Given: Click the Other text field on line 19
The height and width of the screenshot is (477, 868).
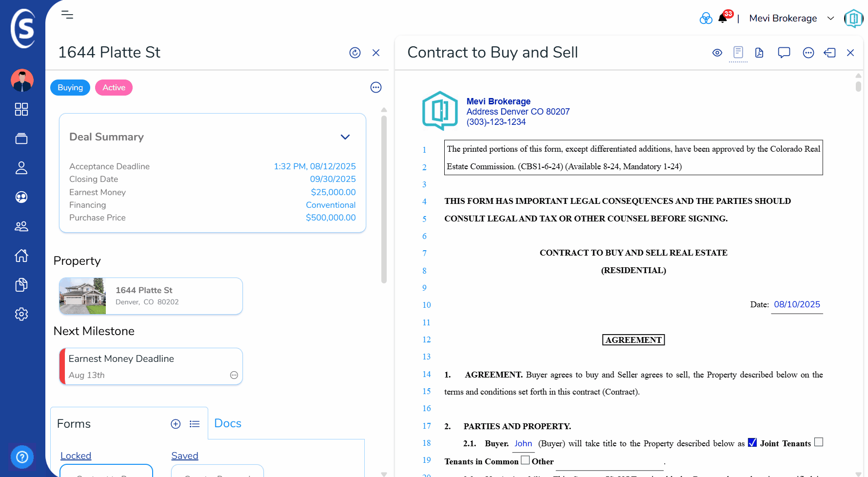Looking at the screenshot, I should pyautogui.click(x=610, y=462).
